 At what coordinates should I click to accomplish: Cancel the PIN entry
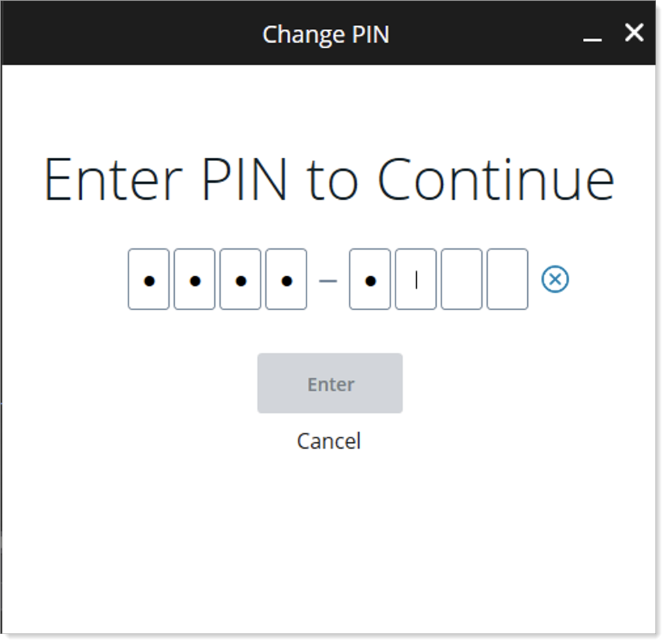(x=329, y=441)
